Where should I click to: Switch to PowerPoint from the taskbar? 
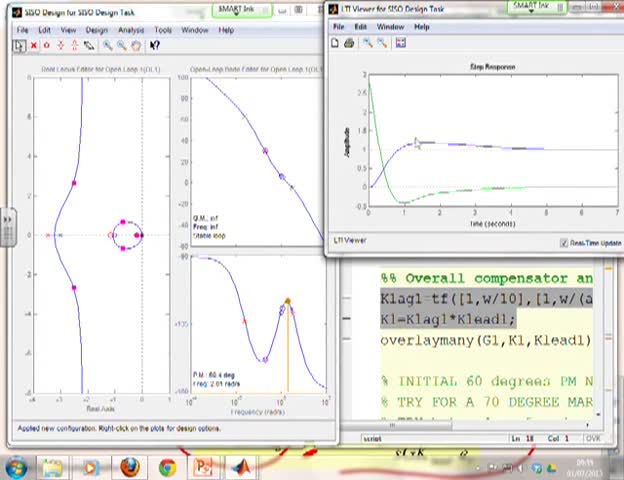[203, 467]
